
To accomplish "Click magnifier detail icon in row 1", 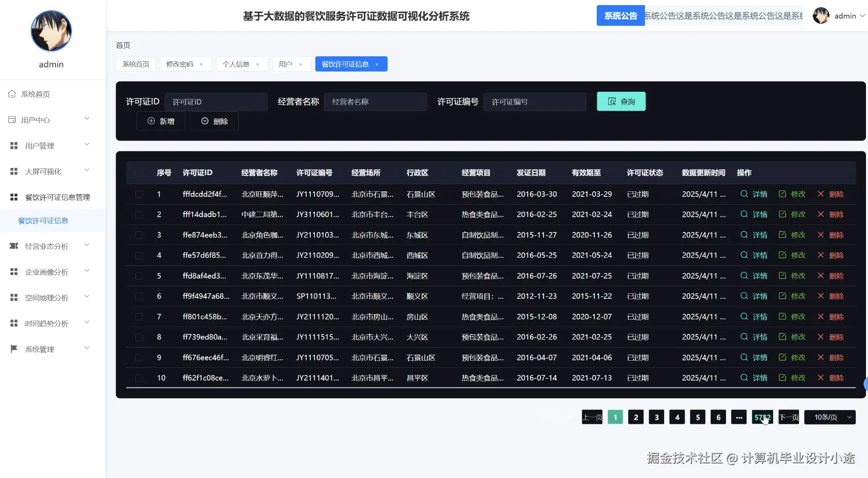I will coord(744,194).
